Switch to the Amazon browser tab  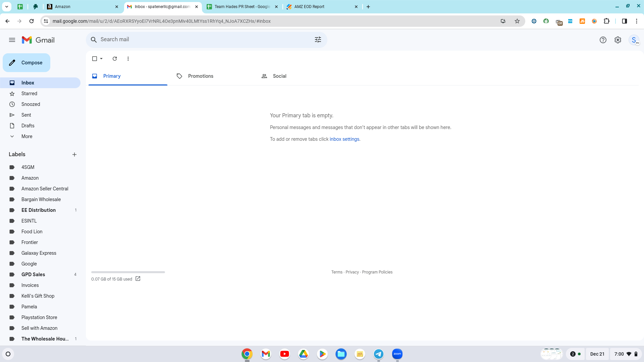83,7
